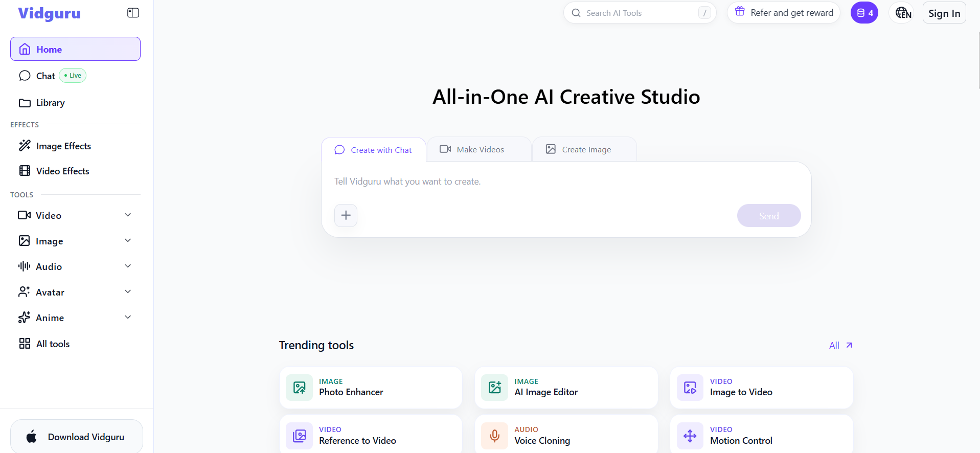
Task: Click the prompt field saying Tell Vidguru
Action: (x=566, y=182)
